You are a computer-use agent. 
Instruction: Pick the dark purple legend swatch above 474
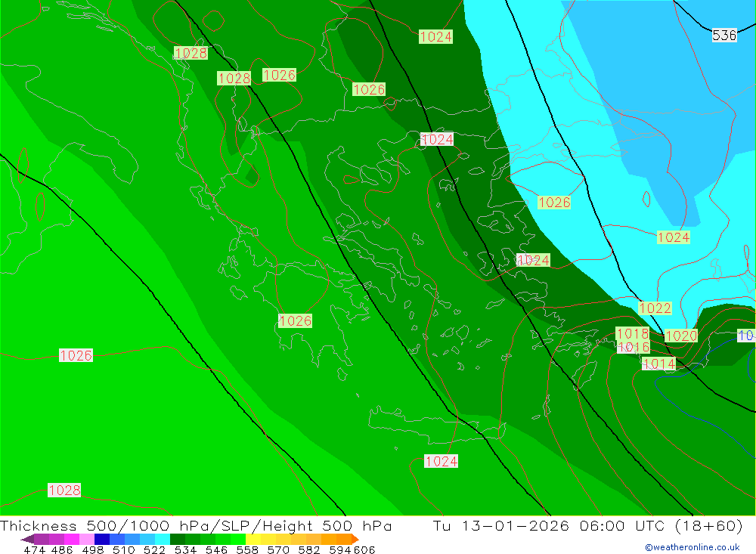click(41, 539)
